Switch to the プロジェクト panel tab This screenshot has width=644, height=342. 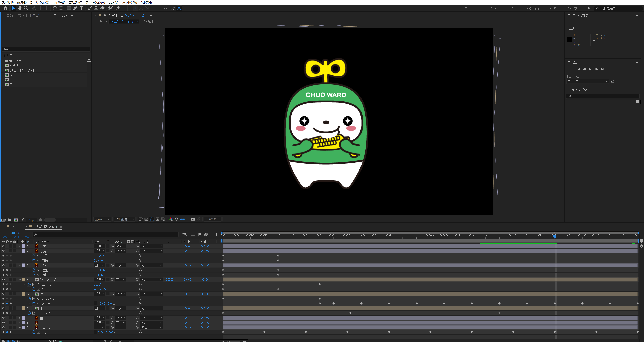(x=61, y=15)
